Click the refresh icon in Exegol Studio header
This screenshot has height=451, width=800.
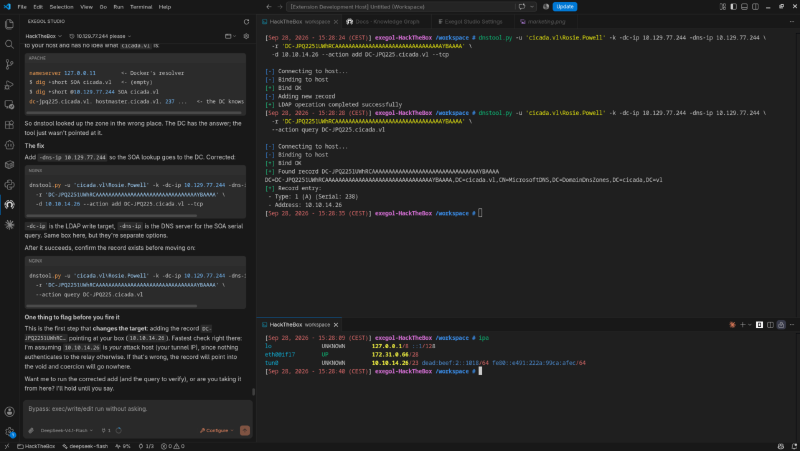coord(246,21)
